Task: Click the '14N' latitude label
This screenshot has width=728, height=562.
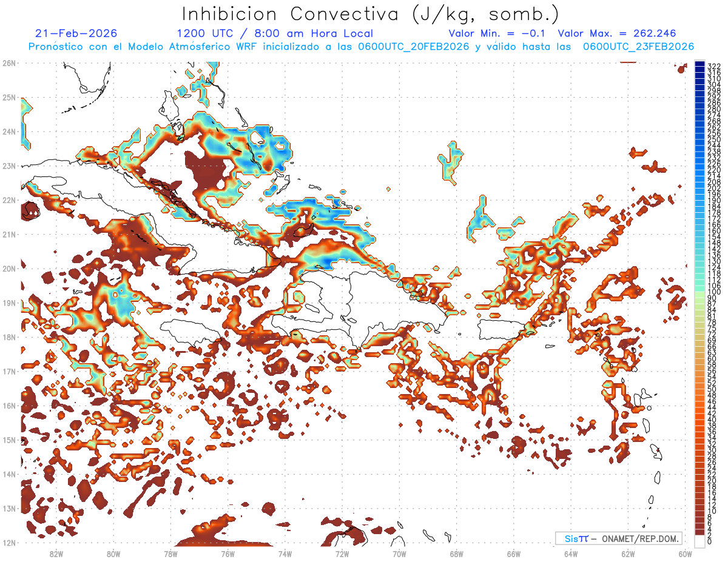Action: coord(8,474)
